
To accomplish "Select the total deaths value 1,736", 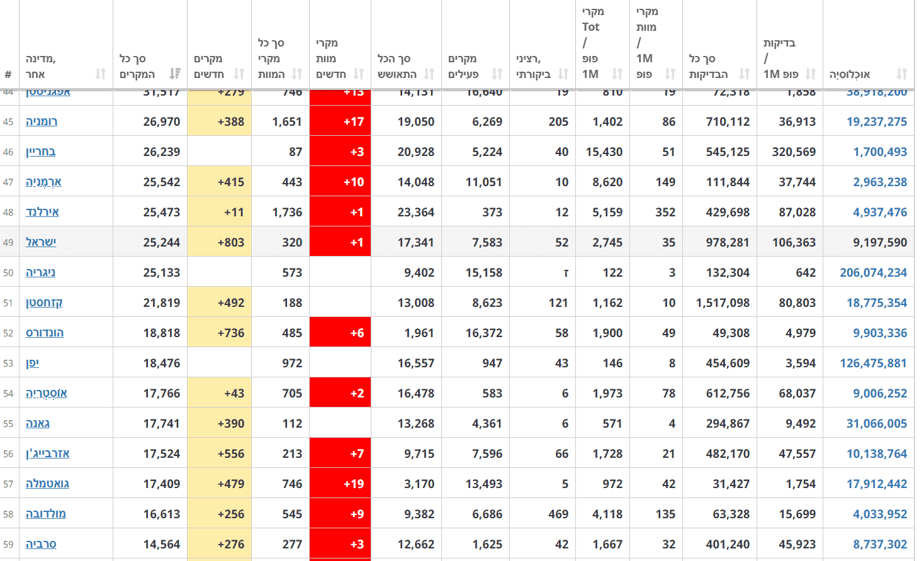I will [288, 212].
